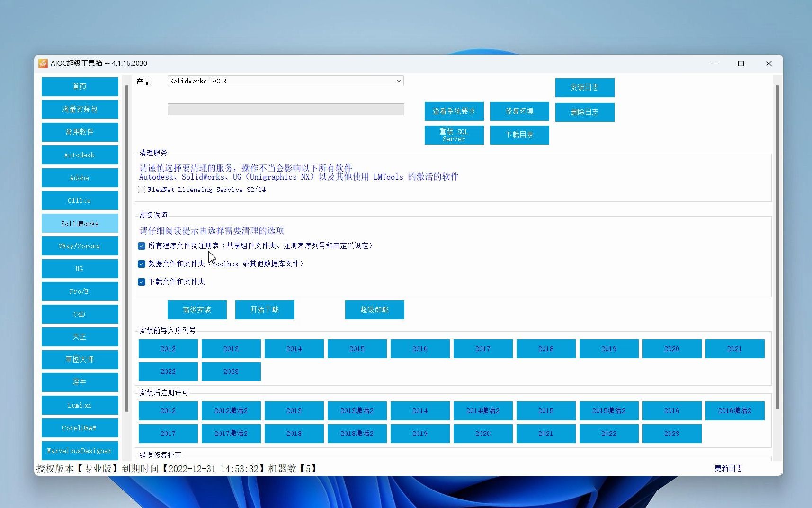The image size is (812, 508).
Task: Click the download progress bar
Action: coord(286,109)
